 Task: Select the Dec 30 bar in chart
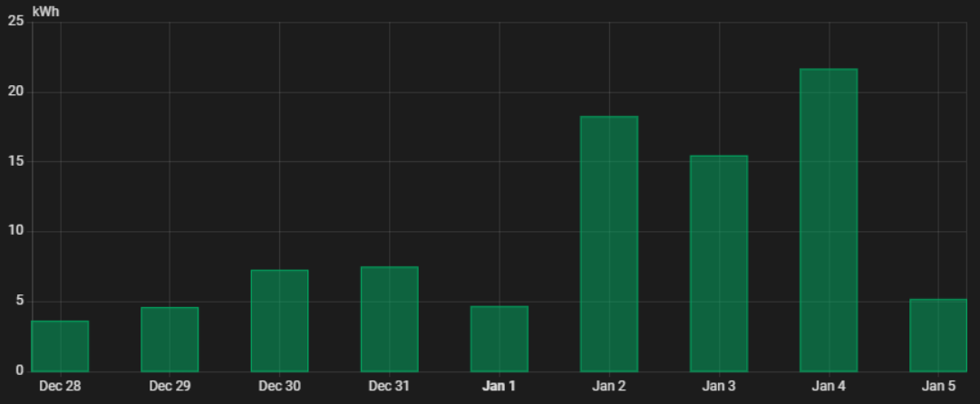[x=279, y=321]
